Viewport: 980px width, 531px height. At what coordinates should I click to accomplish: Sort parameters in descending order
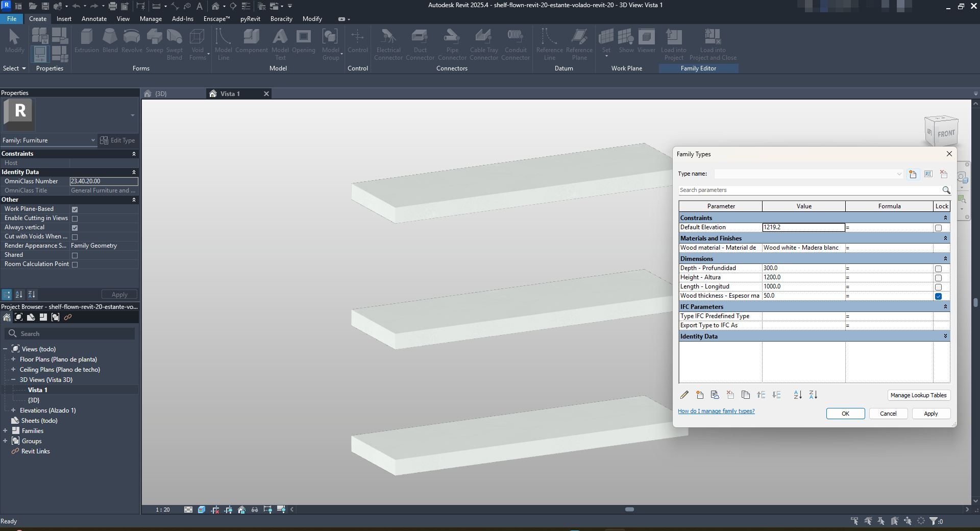point(813,395)
